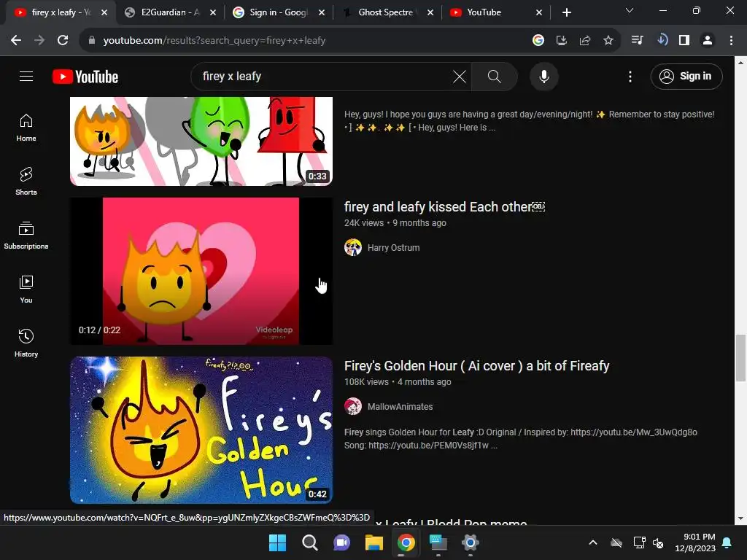This screenshot has width=747, height=560.
Task: Bookmark this page with the star
Action: 608,41
